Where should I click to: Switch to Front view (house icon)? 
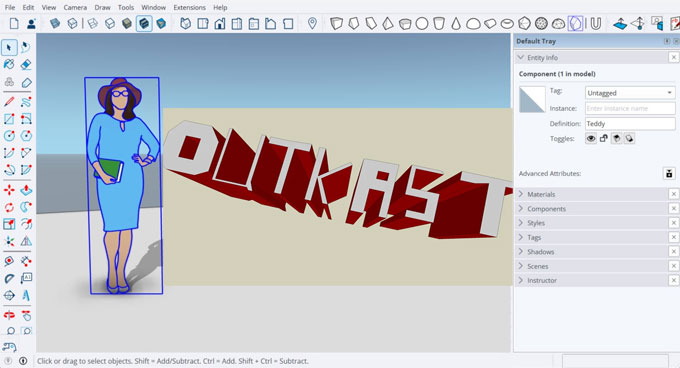point(220,23)
